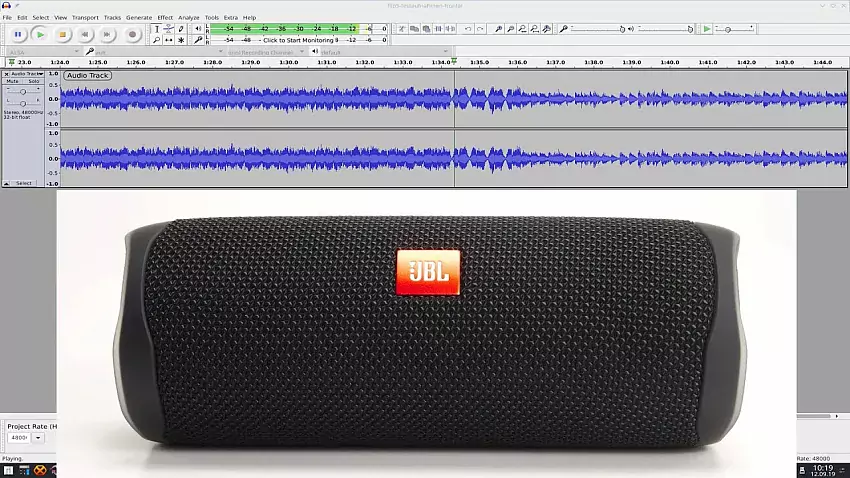Click the Undo arrow icon
Viewport: 850px width, 478px height.
tap(468, 29)
